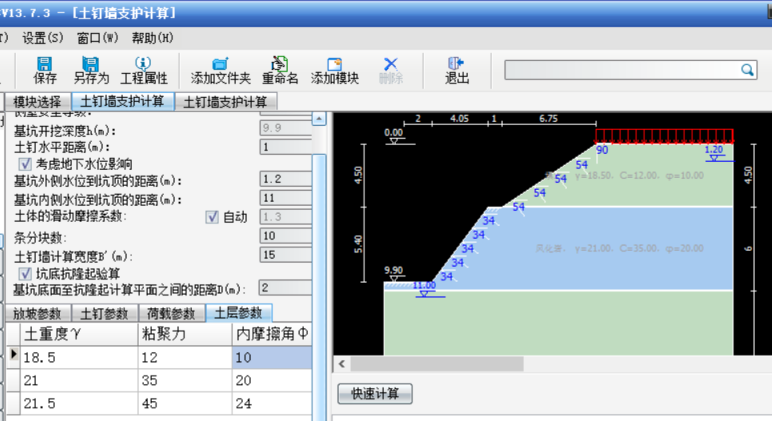Toggle the 坑底抗隆起验算 checkbox
This screenshot has width=772, height=421.
point(25,272)
